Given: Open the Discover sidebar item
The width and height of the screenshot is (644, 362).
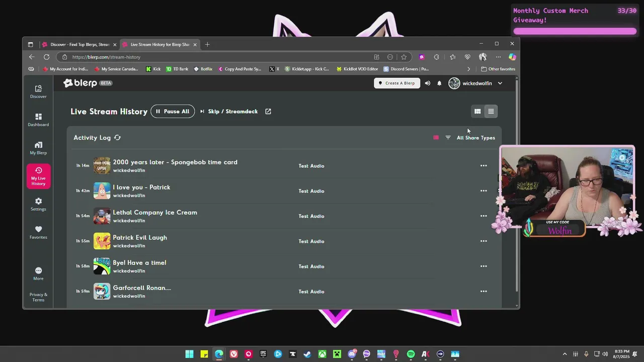Looking at the screenshot, I should 38,92.
